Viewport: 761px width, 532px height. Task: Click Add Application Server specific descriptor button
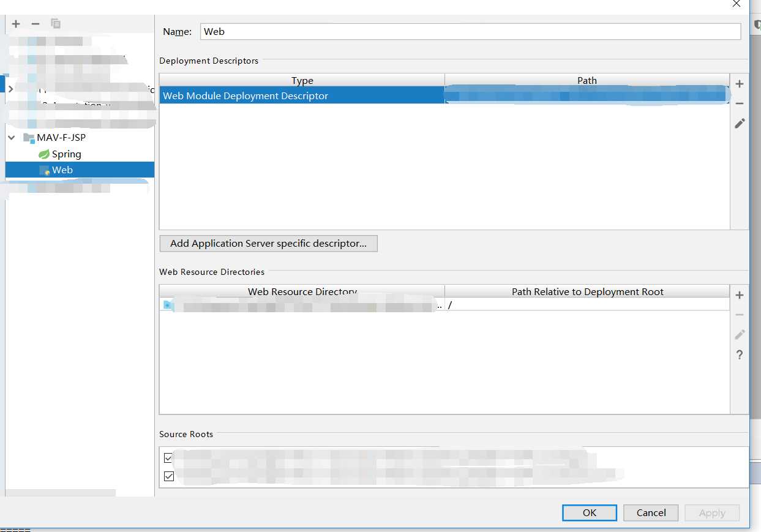[268, 244]
